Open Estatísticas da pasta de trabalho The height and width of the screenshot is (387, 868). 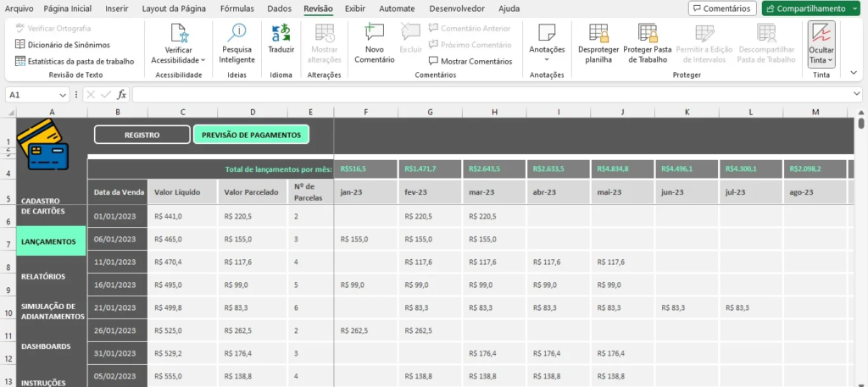75,61
